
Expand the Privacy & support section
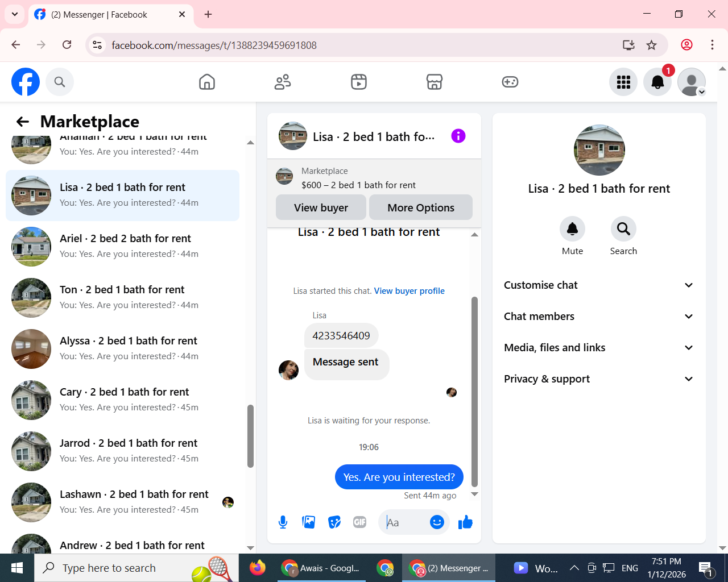pyautogui.click(x=599, y=379)
